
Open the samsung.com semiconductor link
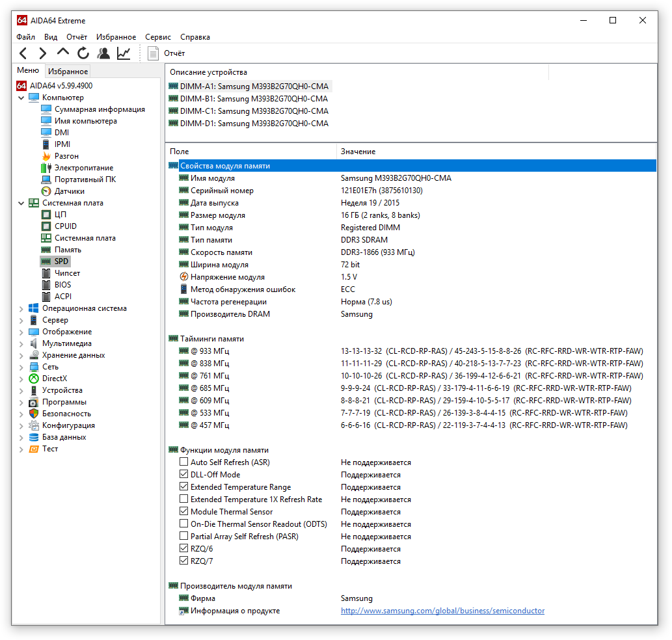pyautogui.click(x=443, y=611)
